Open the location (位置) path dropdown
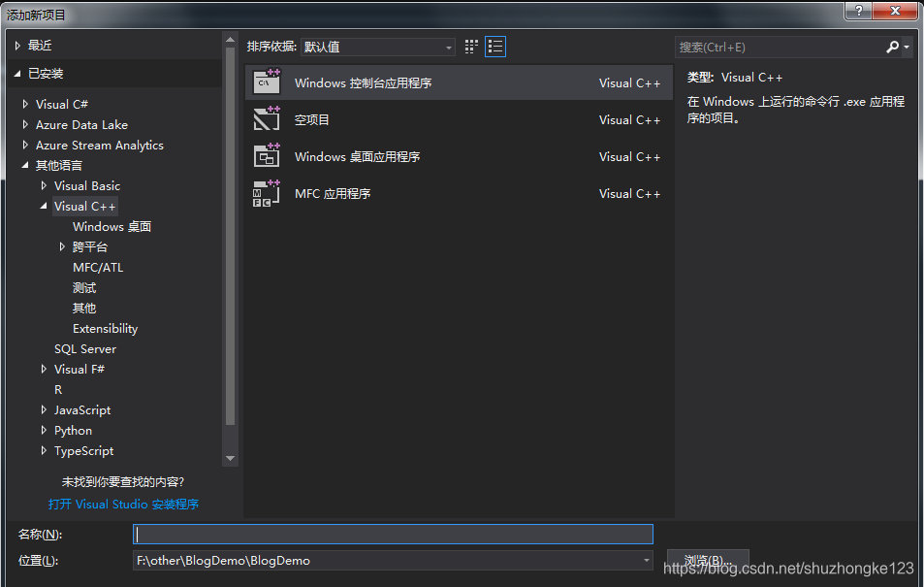Image resolution: width=924 pixels, height=587 pixels. point(647,561)
